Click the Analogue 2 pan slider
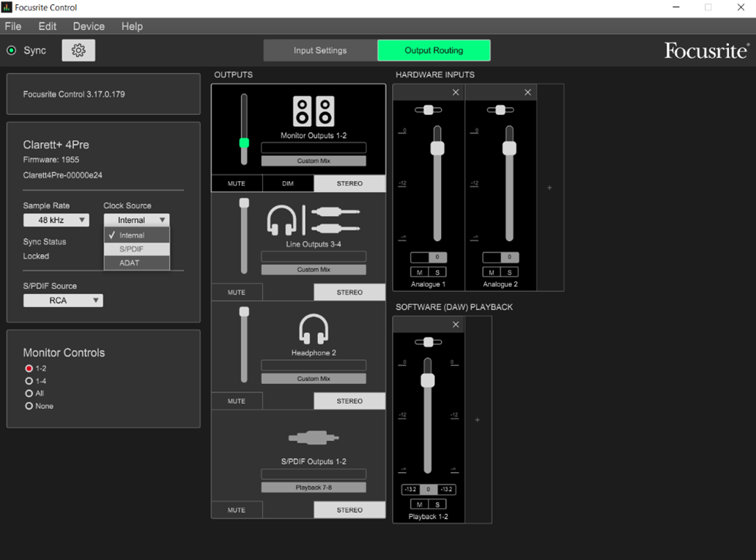Screen dimensions: 756x560 click(x=500, y=110)
